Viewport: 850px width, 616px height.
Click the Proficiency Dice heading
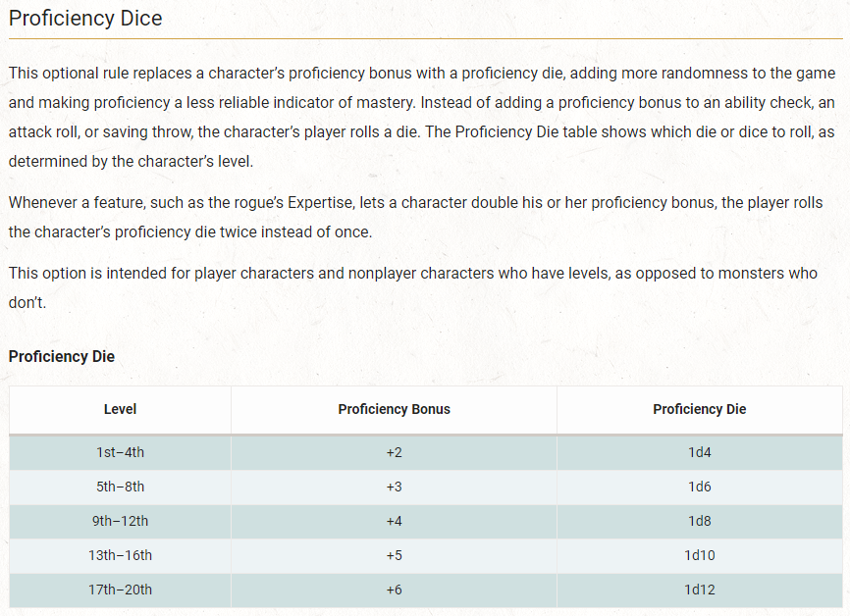85,19
